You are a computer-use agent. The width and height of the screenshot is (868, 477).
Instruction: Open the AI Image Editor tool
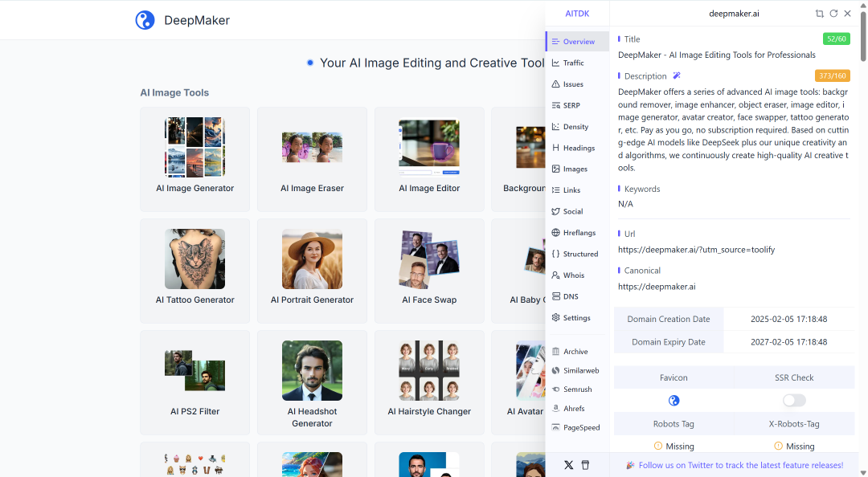pyautogui.click(x=429, y=159)
